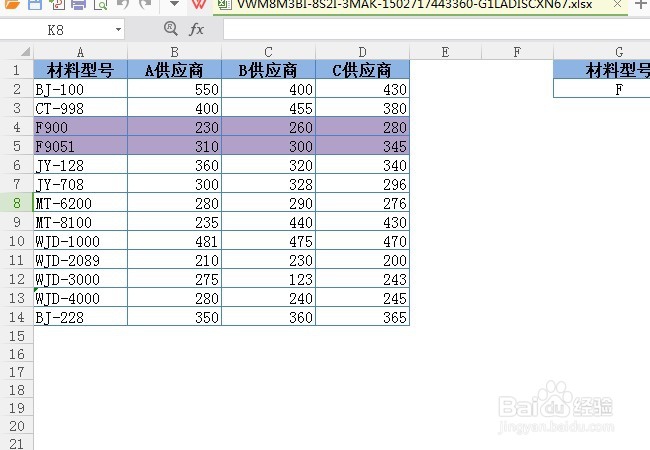Click header cell A供应商
This screenshot has width=650, height=450.
coord(175,70)
